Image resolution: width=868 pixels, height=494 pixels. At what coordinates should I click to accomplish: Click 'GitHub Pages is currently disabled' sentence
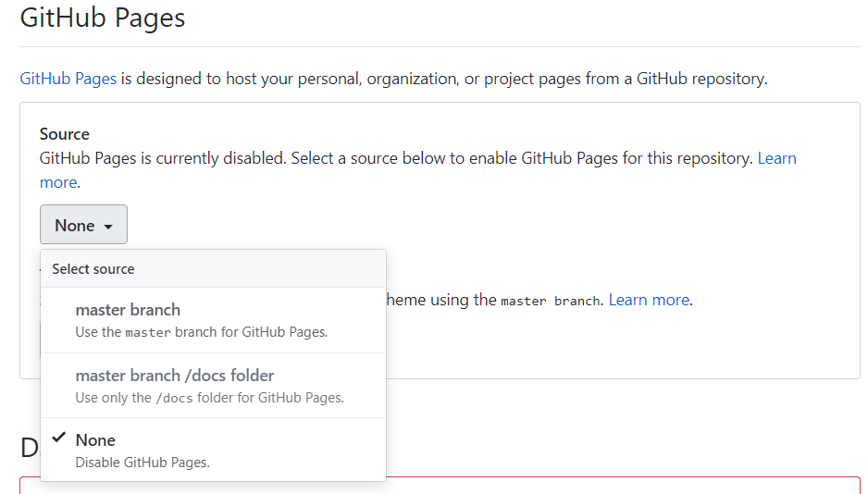(x=163, y=158)
